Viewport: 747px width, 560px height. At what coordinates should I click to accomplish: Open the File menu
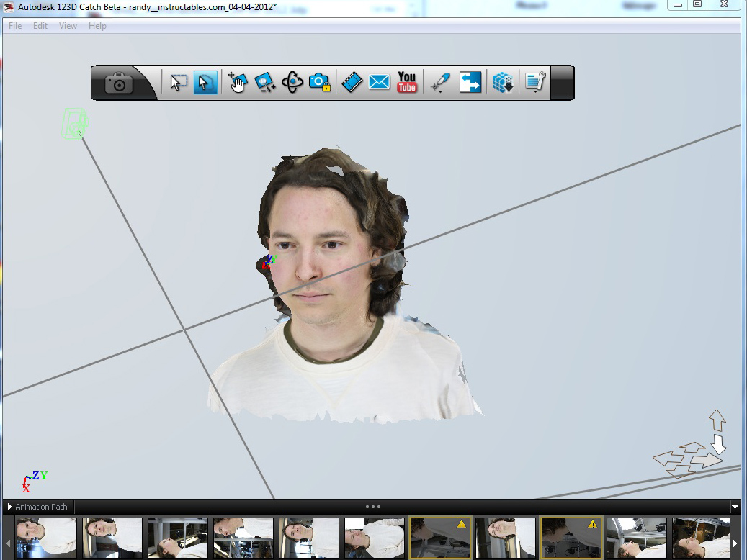pos(15,26)
